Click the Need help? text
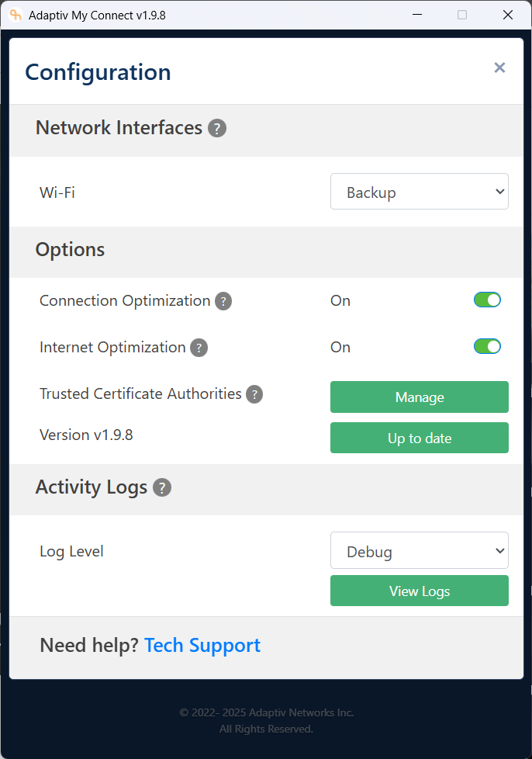 coord(89,645)
